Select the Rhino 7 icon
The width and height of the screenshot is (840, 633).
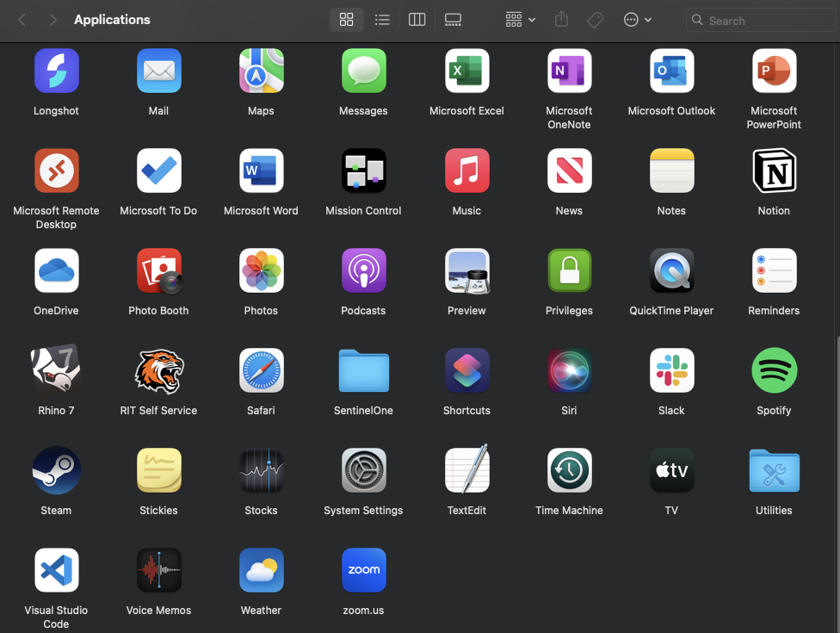56,370
